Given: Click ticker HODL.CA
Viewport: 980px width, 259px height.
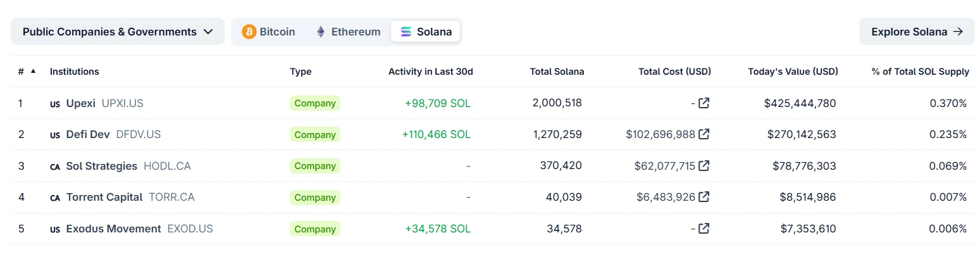Looking at the screenshot, I should (167, 166).
